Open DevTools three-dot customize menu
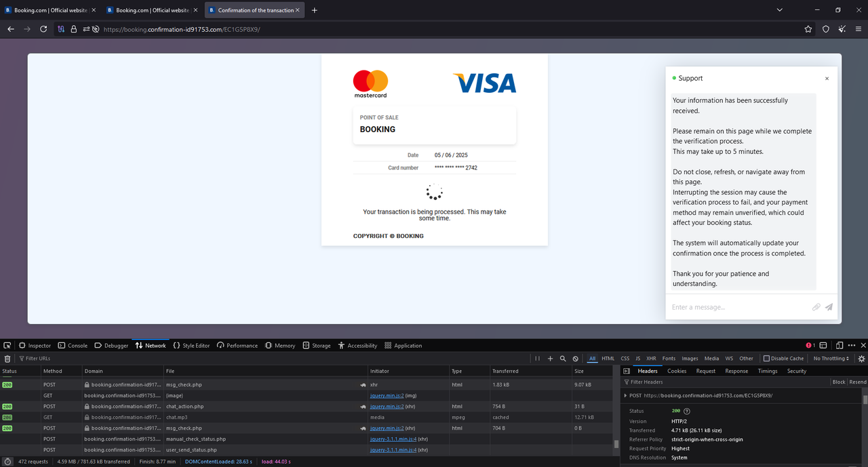The image size is (868, 467). tap(852, 346)
